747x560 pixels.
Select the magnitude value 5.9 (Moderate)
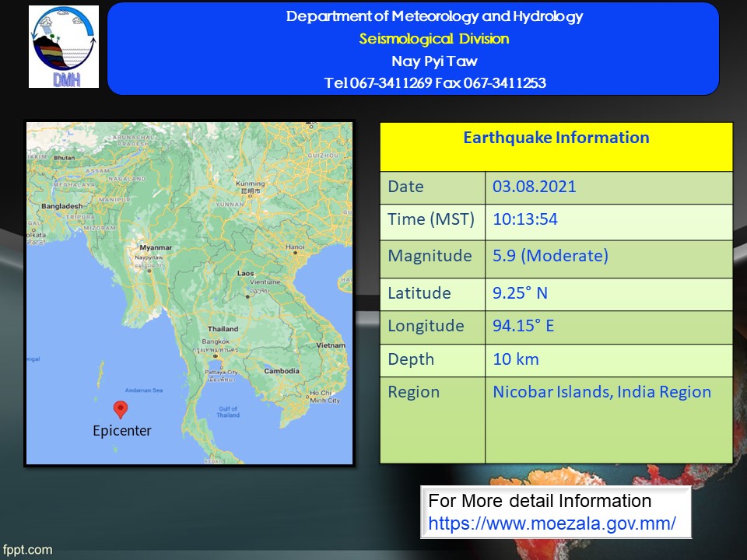pos(550,256)
